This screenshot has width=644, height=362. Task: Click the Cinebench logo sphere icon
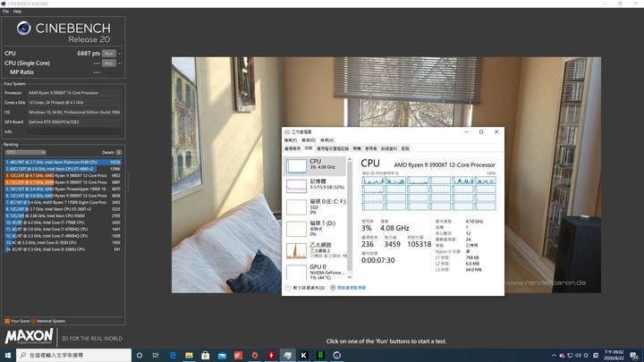click(24, 28)
